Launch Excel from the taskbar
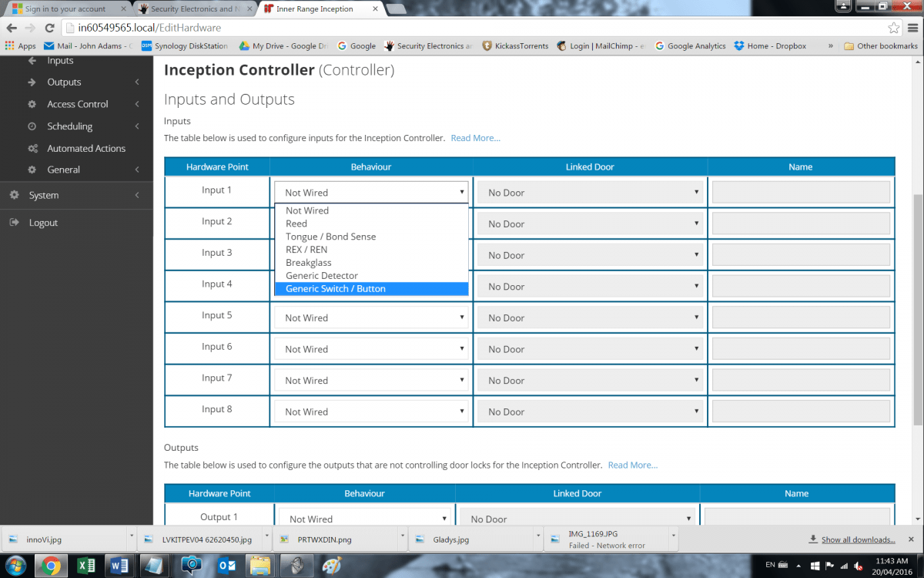Screen dimensions: 924x578 point(86,566)
